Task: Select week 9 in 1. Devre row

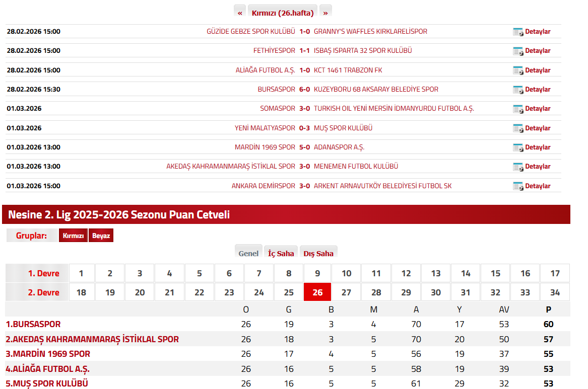Action: [x=317, y=273]
